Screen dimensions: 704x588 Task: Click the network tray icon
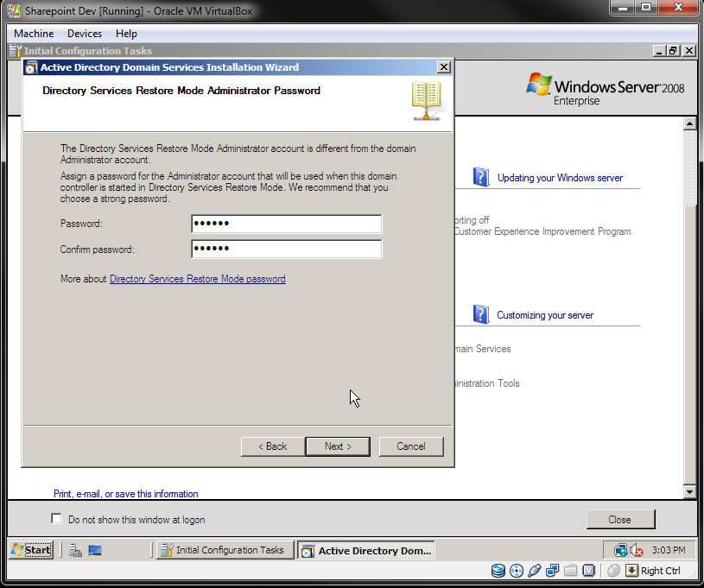tap(621, 550)
